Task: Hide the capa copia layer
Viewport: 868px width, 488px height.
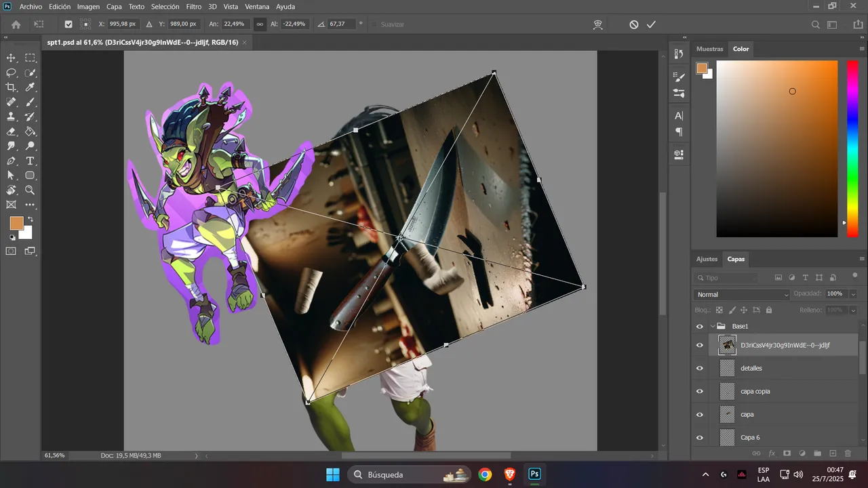Action: (x=700, y=391)
